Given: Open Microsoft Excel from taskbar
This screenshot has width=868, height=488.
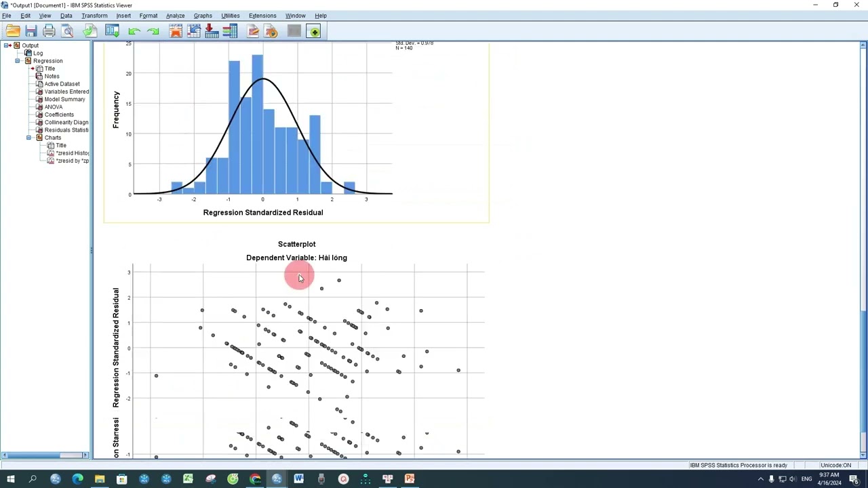Looking at the screenshot, I should (188, 479).
